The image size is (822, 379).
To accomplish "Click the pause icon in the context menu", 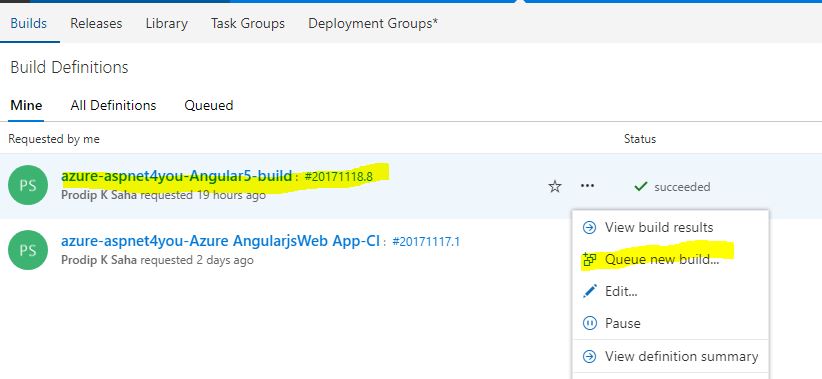I will pos(590,323).
